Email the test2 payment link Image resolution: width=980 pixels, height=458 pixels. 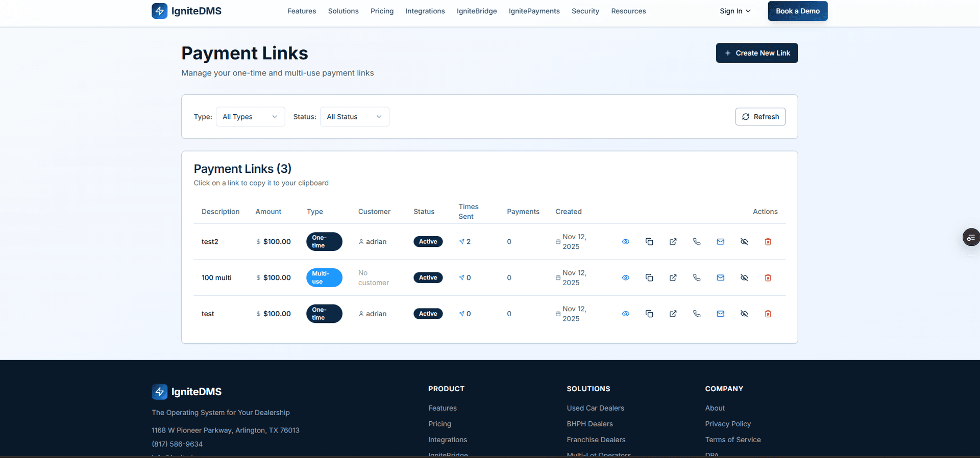pyautogui.click(x=720, y=242)
